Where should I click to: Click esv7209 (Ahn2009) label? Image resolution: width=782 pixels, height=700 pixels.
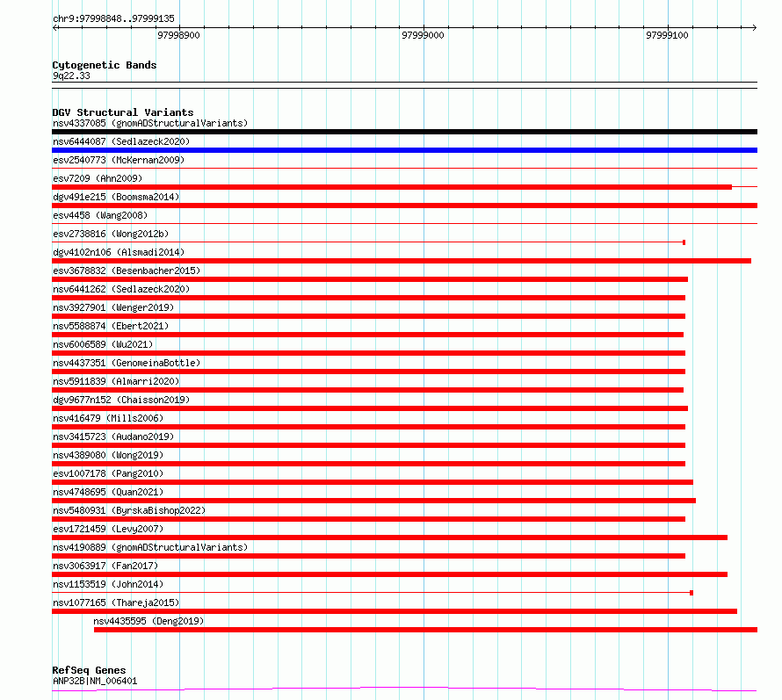tap(98, 178)
